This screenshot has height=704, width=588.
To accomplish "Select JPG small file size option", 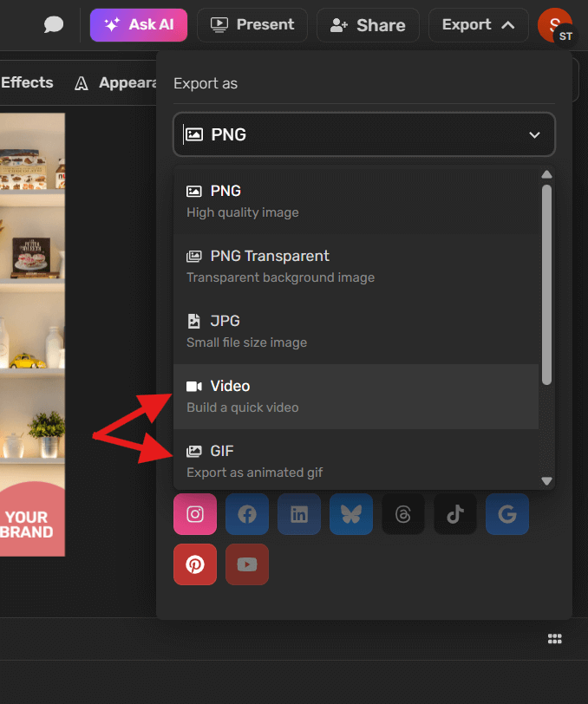I will coord(356,331).
